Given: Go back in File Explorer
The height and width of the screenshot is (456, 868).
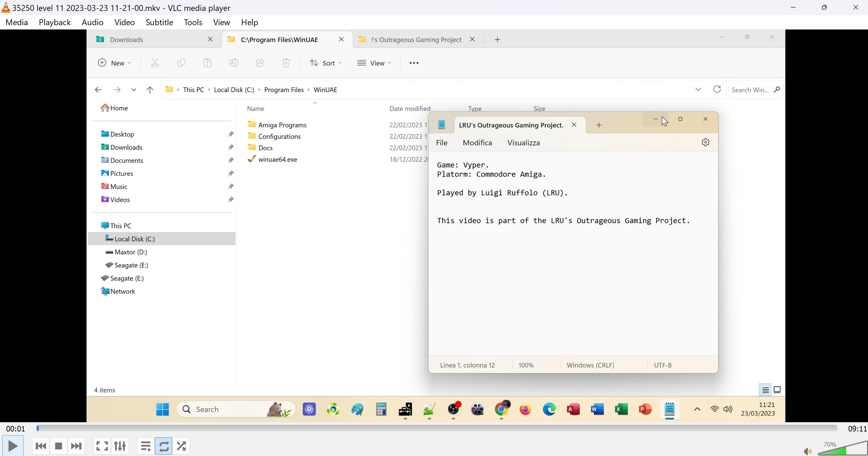Looking at the screenshot, I should point(98,90).
